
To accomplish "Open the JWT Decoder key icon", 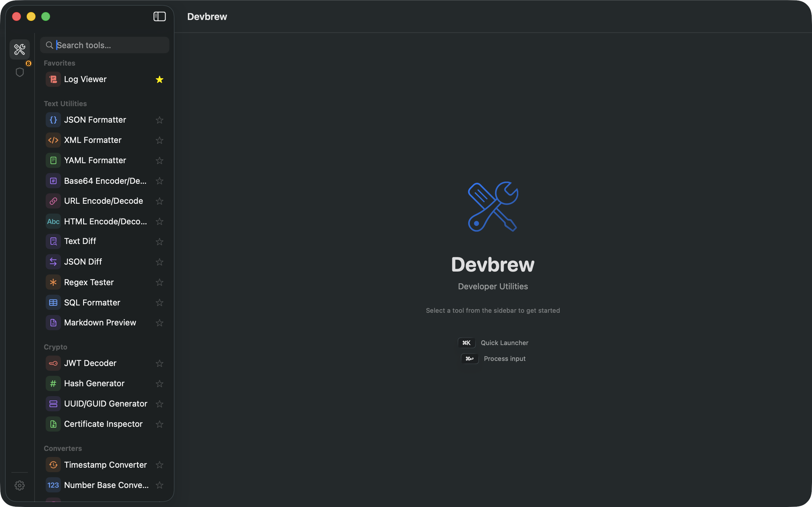I will pos(53,363).
